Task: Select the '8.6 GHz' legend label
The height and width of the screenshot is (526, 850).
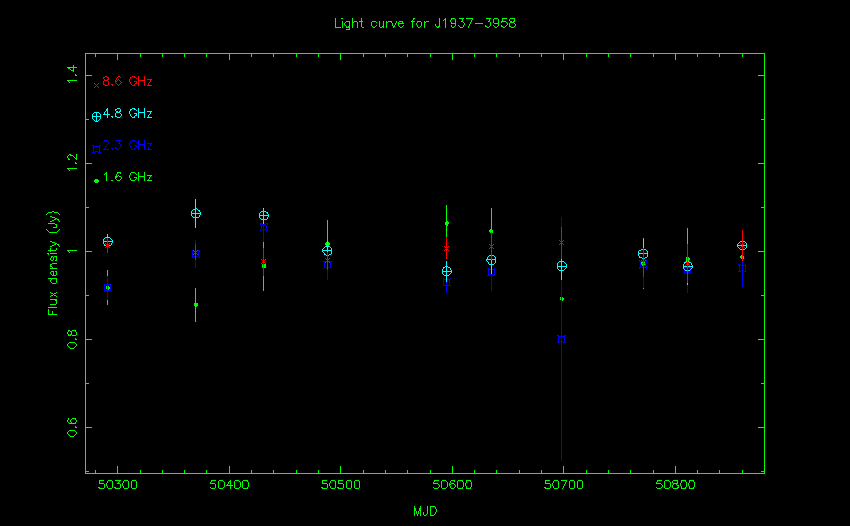Action: point(127,81)
